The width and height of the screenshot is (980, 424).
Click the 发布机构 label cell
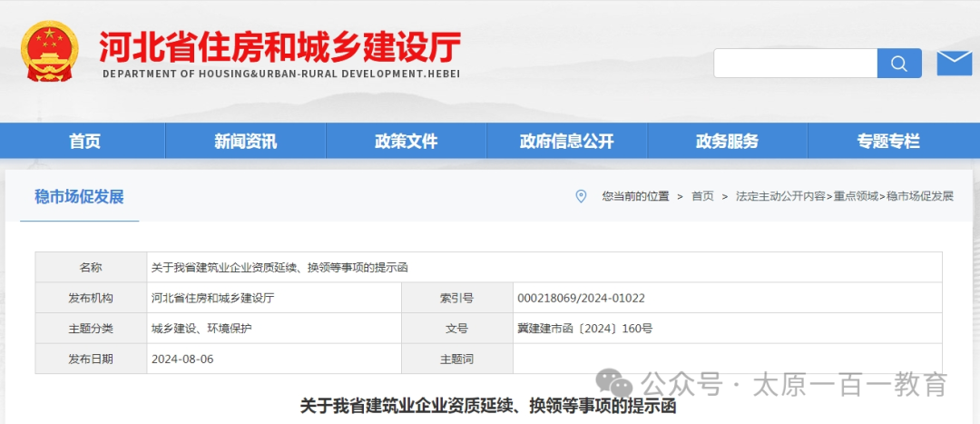92,299
